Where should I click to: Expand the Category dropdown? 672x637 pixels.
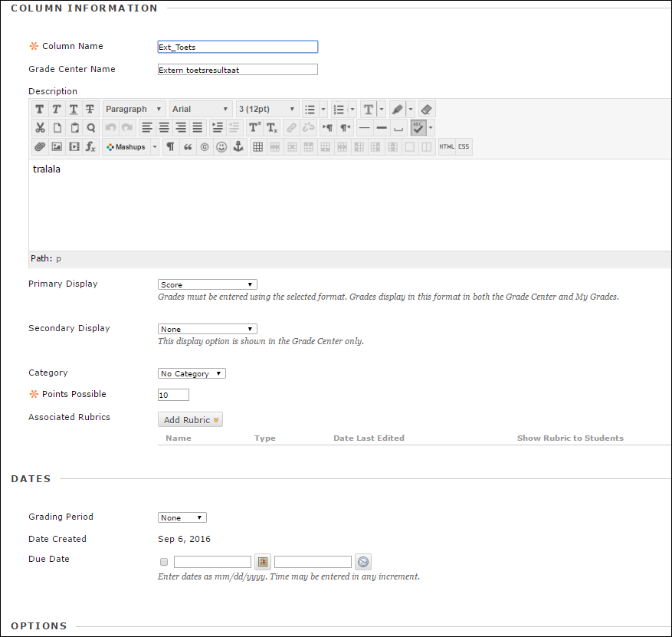[192, 374]
